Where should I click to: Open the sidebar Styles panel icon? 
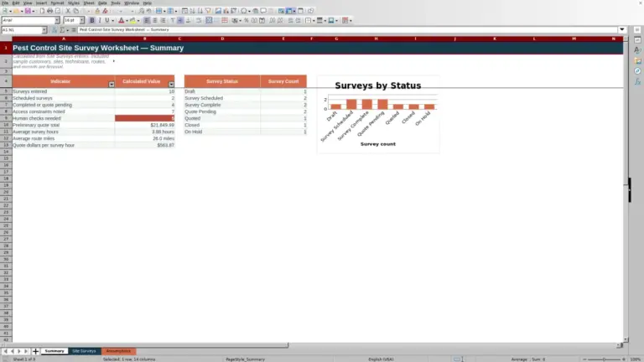637,50
